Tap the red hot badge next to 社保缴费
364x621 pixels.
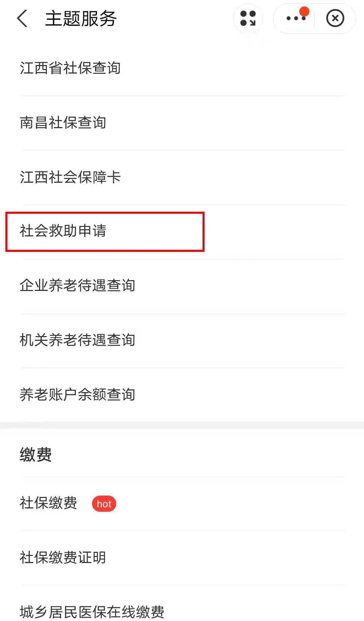[x=104, y=504]
